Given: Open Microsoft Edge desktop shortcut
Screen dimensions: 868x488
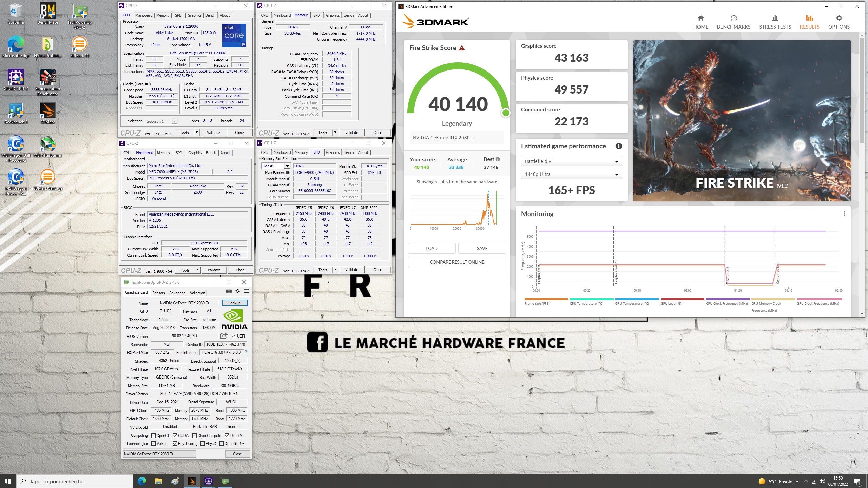Looking at the screenshot, I should click(x=16, y=47).
